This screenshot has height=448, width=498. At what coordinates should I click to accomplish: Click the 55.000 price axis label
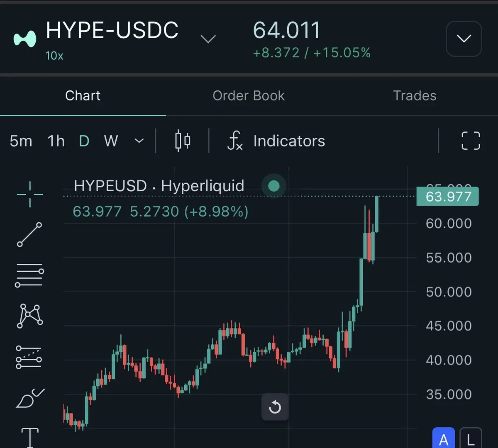449,258
